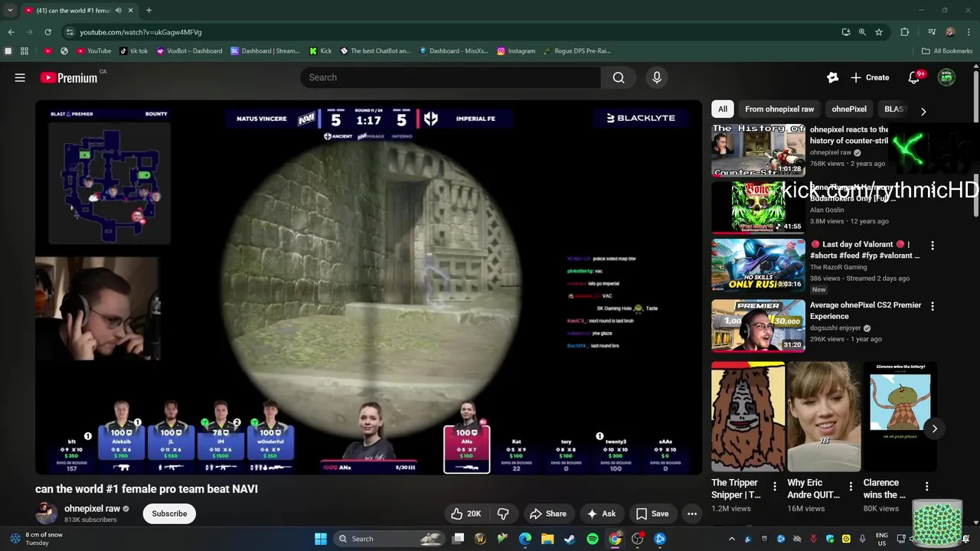Open the ohnepixel raw channel avatar

pyautogui.click(x=46, y=514)
